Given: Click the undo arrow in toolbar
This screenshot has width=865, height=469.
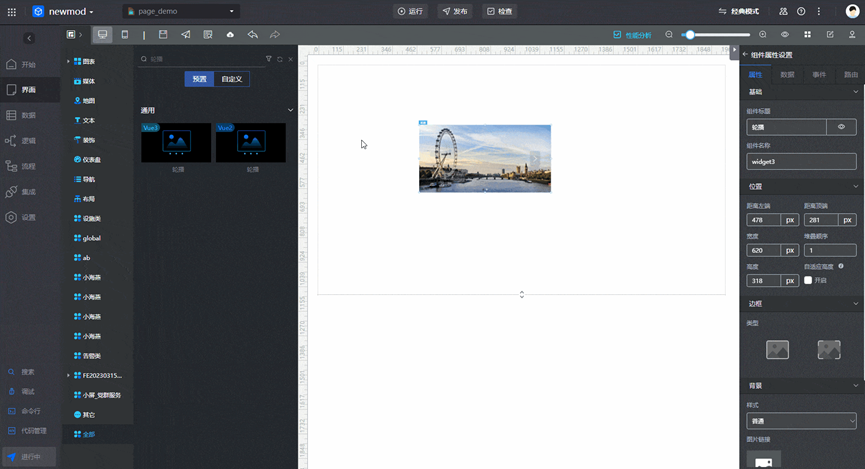Looking at the screenshot, I should pyautogui.click(x=253, y=35).
